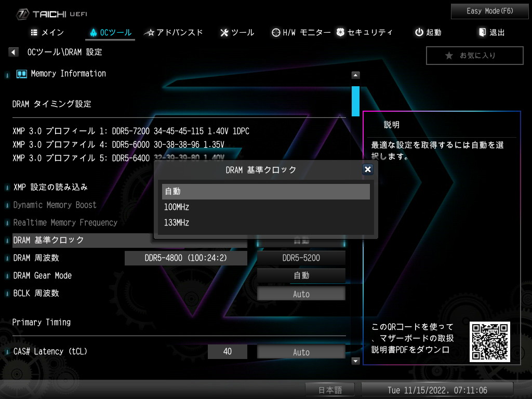This screenshot has height=399, width=532.
Task: Close the DRAM 基準クロック popup
Action: [x=367, y=169]
